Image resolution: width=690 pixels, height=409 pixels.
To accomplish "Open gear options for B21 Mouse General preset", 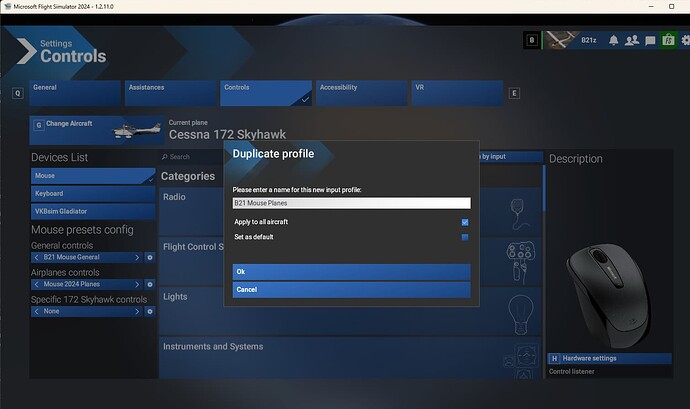I will click(150, 258).
